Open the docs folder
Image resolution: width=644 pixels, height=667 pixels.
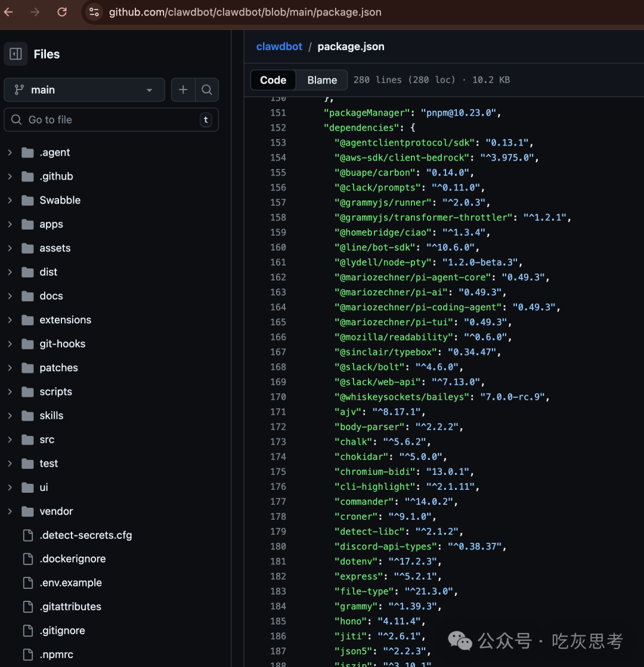point(51,295)
